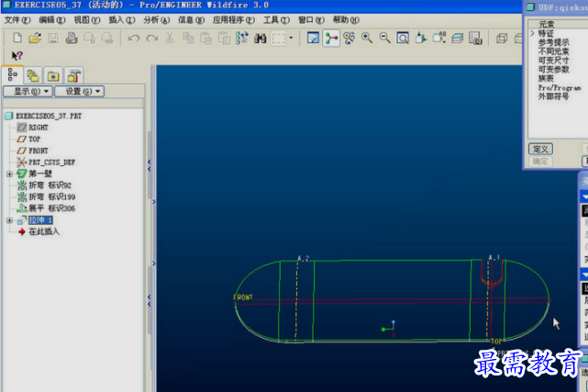Select 特征 in the UDF elements list
The height and width of the screenshot is (392, 588).
coord(546,33)
